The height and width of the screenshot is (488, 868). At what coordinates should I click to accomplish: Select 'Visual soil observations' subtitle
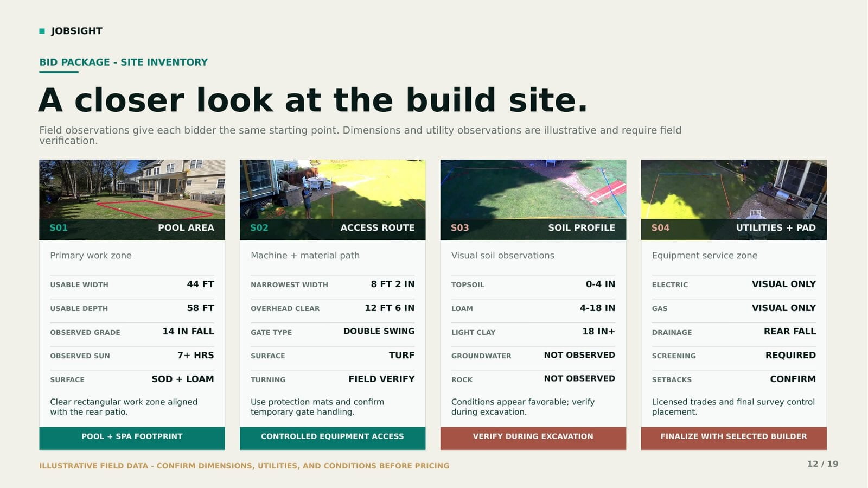(503, 255)
